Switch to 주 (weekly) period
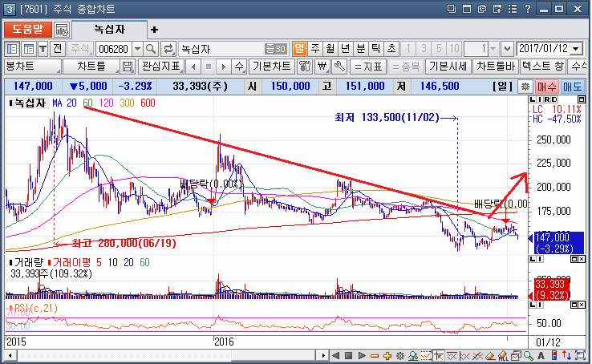592x364 pixels. pyautogui.click(x=314, y=48)
